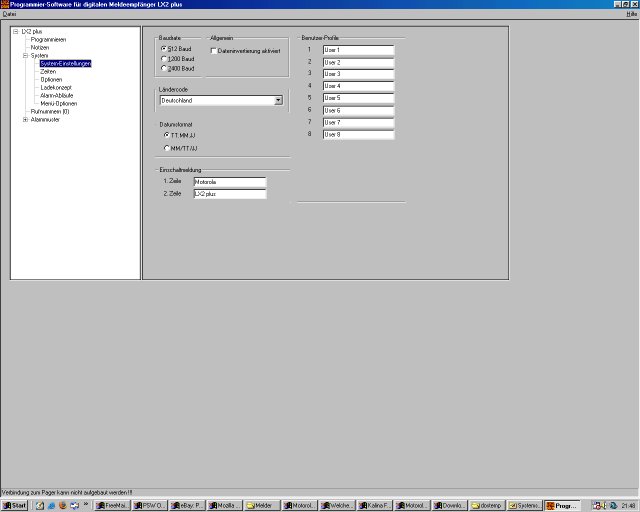Choose the MM/TT/JJ date format
The height and width of the screenshot is (512, 640).
(x=166, y=148)
